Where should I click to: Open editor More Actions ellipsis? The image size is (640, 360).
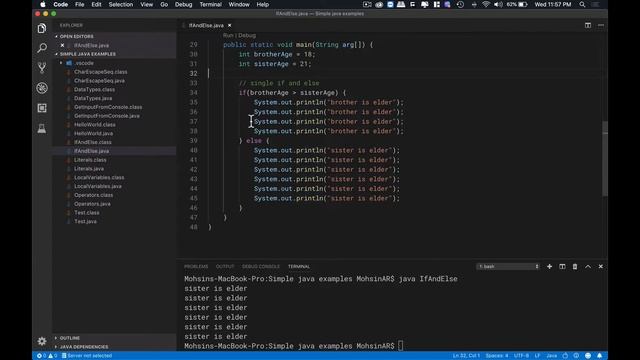pos(601,25)
